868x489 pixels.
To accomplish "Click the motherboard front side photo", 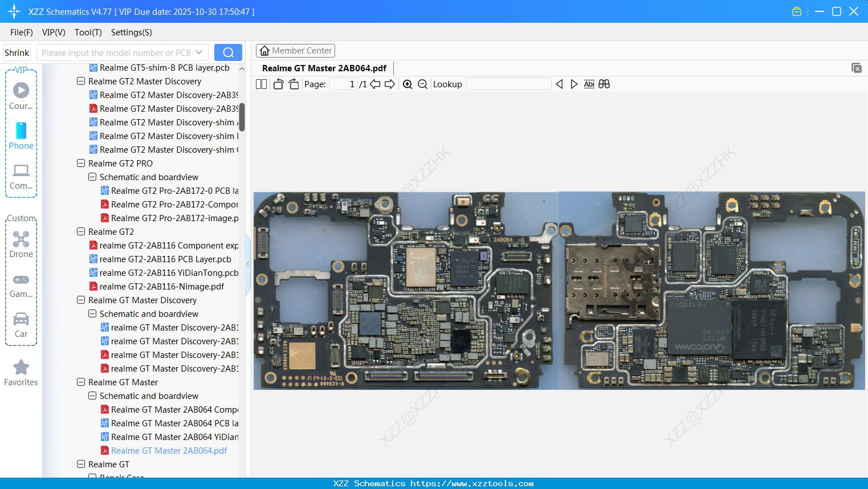I will [406, 291].
